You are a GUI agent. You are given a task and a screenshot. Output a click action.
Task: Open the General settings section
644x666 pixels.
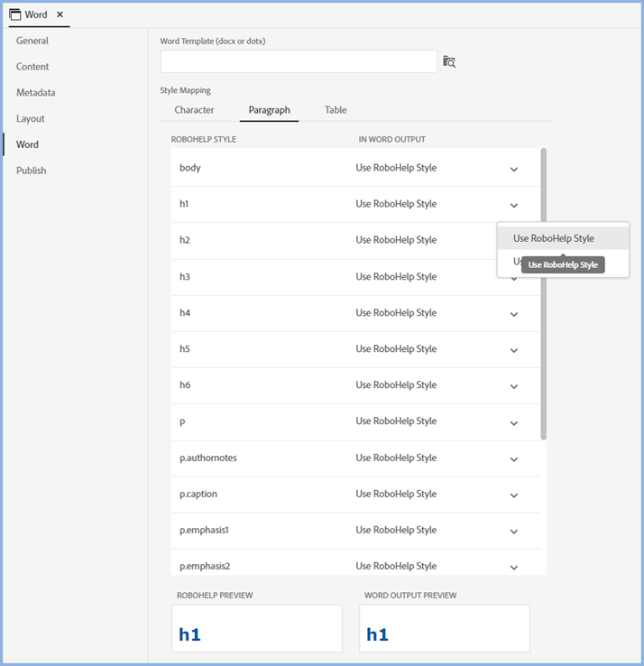click(x=32, y=41)
